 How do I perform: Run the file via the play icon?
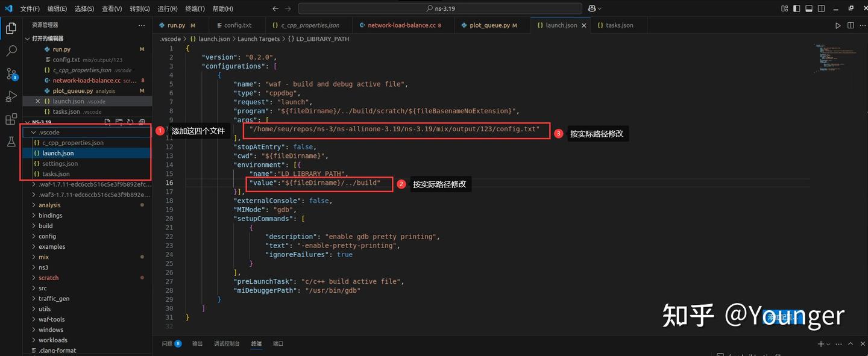click(837, 25)
